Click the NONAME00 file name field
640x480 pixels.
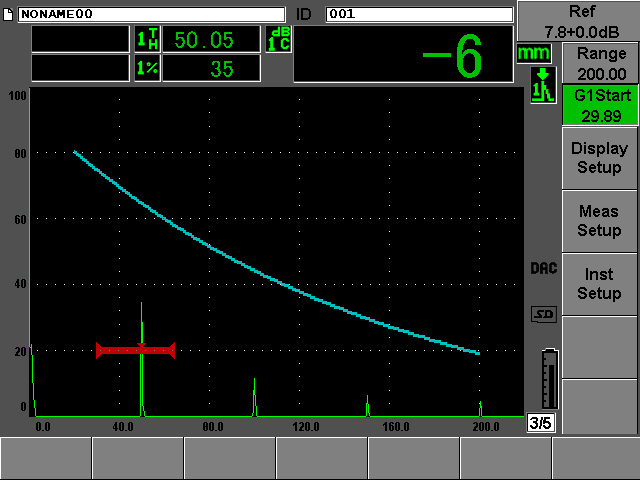coord(150,14)
